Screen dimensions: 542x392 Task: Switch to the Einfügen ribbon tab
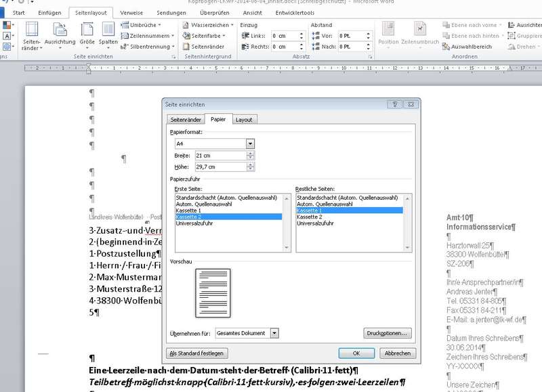pos(49,13)
